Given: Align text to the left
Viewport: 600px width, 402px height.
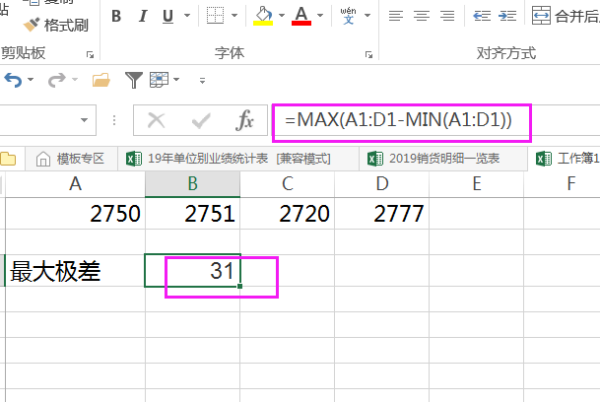Looking at the screenshot, I should (397, 16).
